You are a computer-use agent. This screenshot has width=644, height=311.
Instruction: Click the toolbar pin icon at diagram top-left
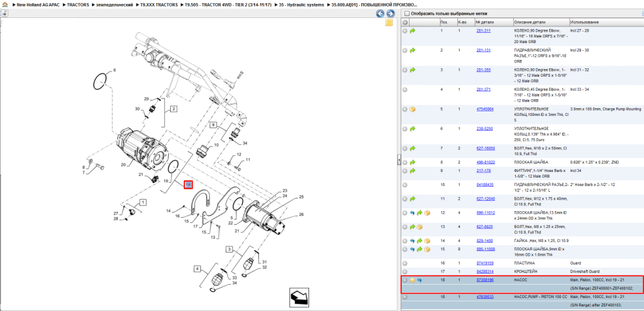coord(4,14)
